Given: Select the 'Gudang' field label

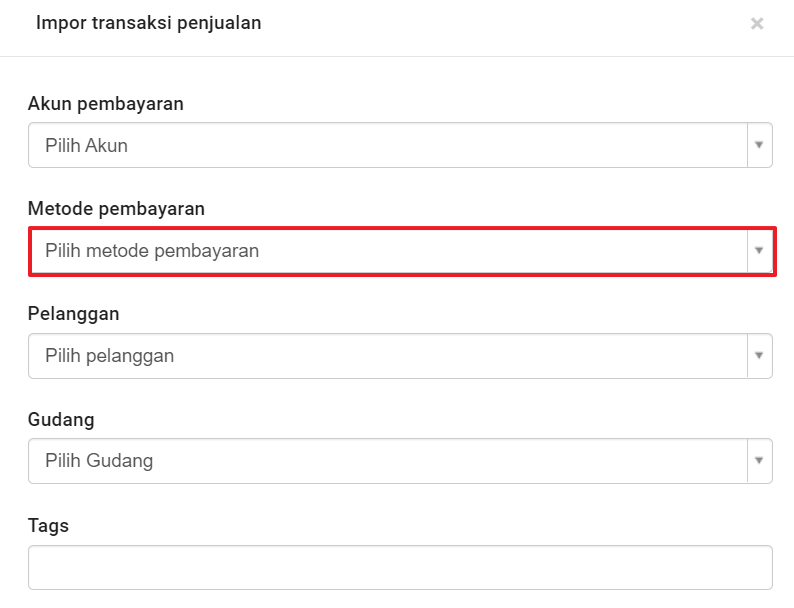Looking at the screenshot, I should pos(61,419).
